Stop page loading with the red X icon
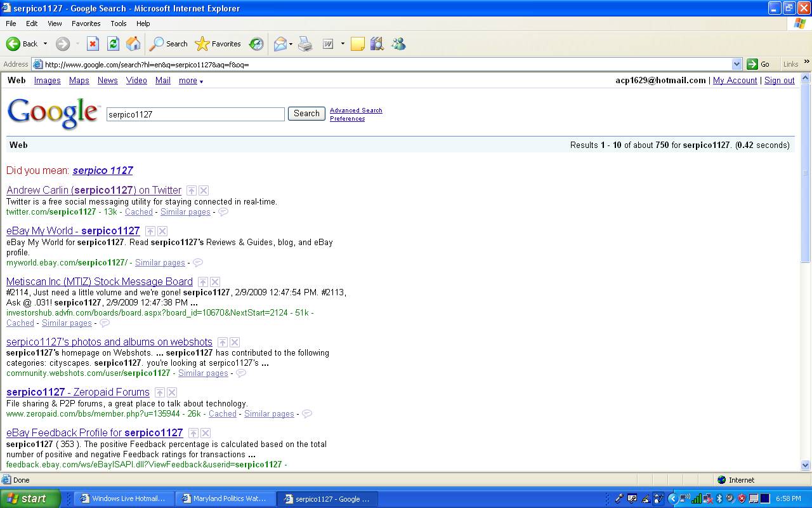 (x=93, y=44)
